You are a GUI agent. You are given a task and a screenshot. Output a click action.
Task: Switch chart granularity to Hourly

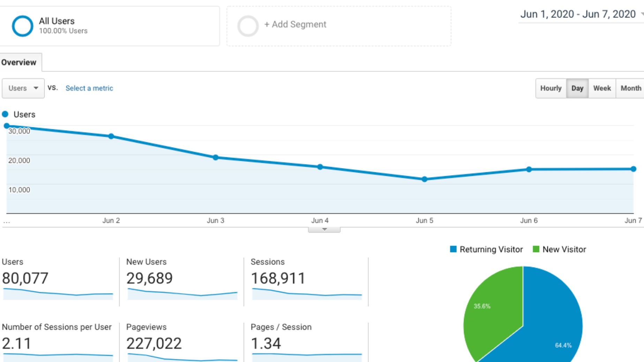coord(551,88)
